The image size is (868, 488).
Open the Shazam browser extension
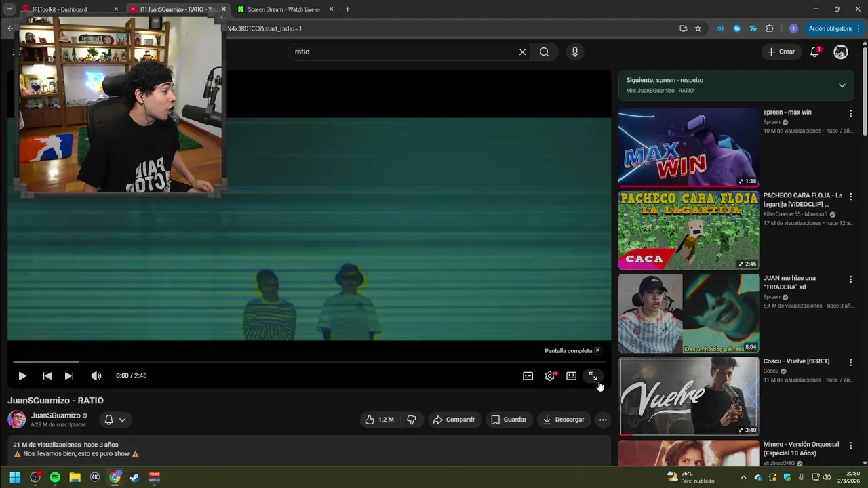[736, 28]
